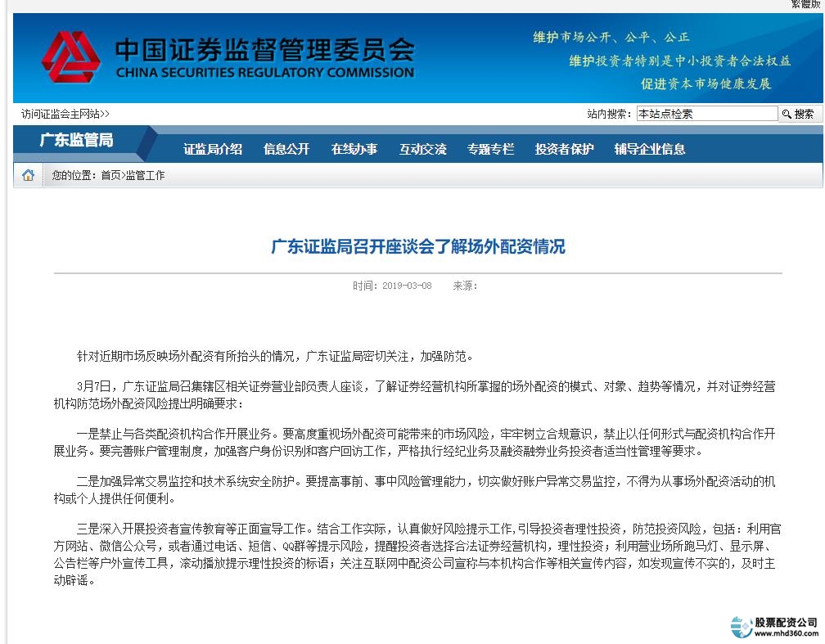Focus the 本站点检索 search input field
825x644 pixels.
coord(706,114)
